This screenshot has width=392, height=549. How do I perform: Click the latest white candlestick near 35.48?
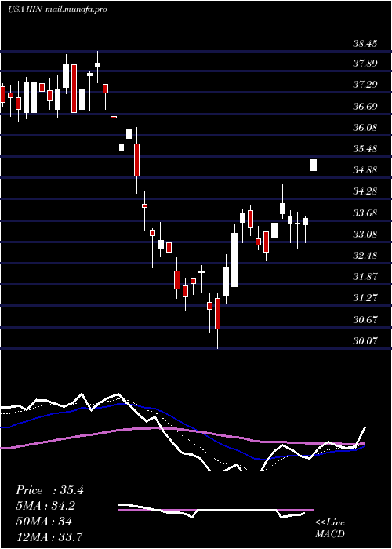point(314,165)
